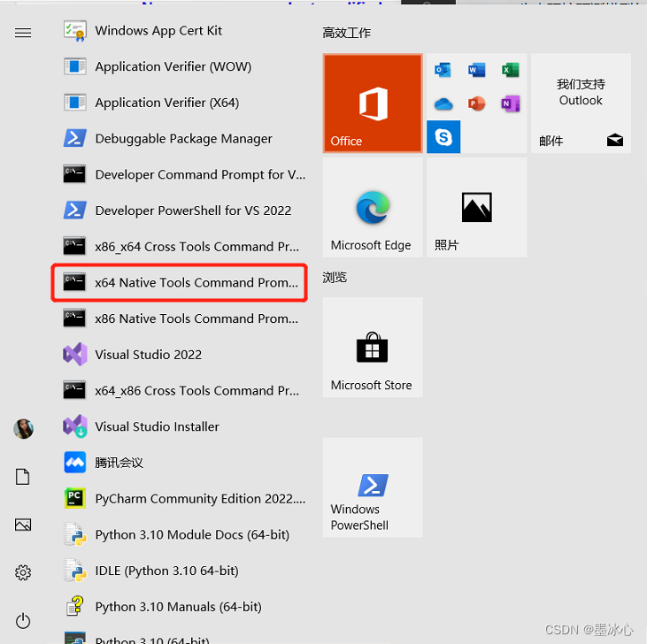The height and width of the screenshot is (644, 647).
Task: Click the OneNote icon in Office group tile
Action: [x=511, y=103]
